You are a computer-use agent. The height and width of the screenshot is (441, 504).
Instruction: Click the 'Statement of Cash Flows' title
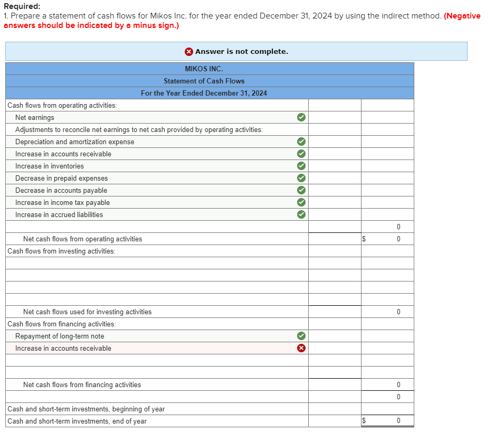tap(204, 81)
